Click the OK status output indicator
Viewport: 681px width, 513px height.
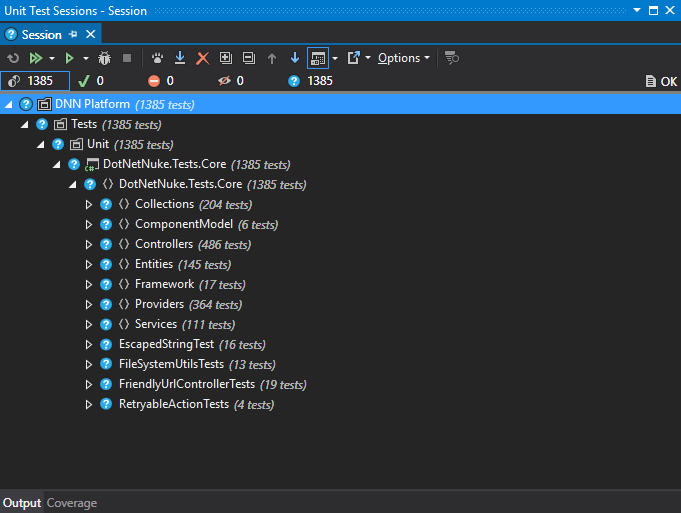point(661,81)
